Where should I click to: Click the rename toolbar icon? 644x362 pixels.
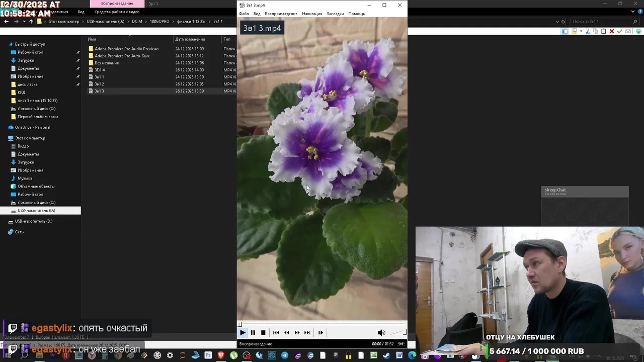(627, 31)
